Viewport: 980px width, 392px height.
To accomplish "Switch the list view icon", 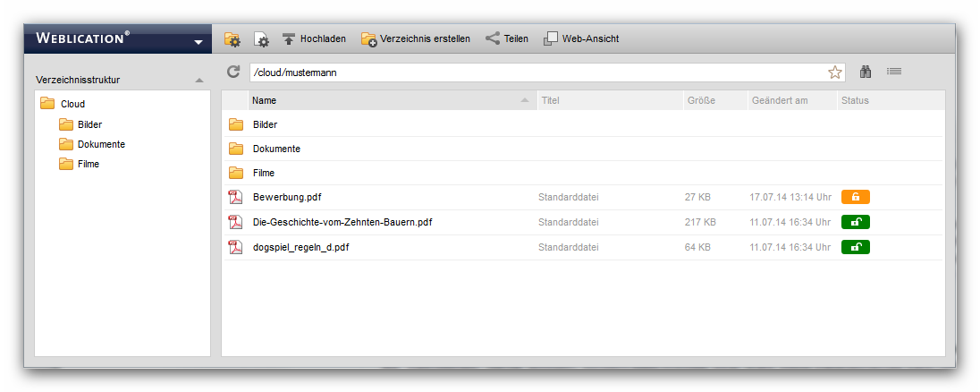I will click(894, 72).
